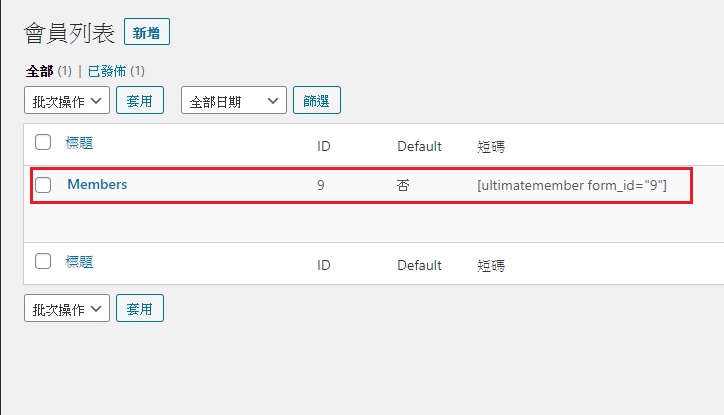Click the bottom 套用 button

[140, 308]
